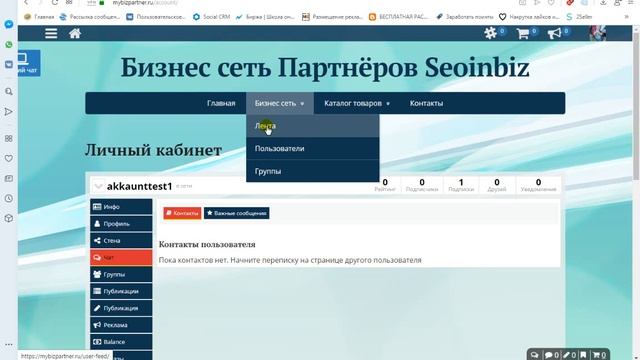Open the megaphone announcements icon in the header

[554, 33]
